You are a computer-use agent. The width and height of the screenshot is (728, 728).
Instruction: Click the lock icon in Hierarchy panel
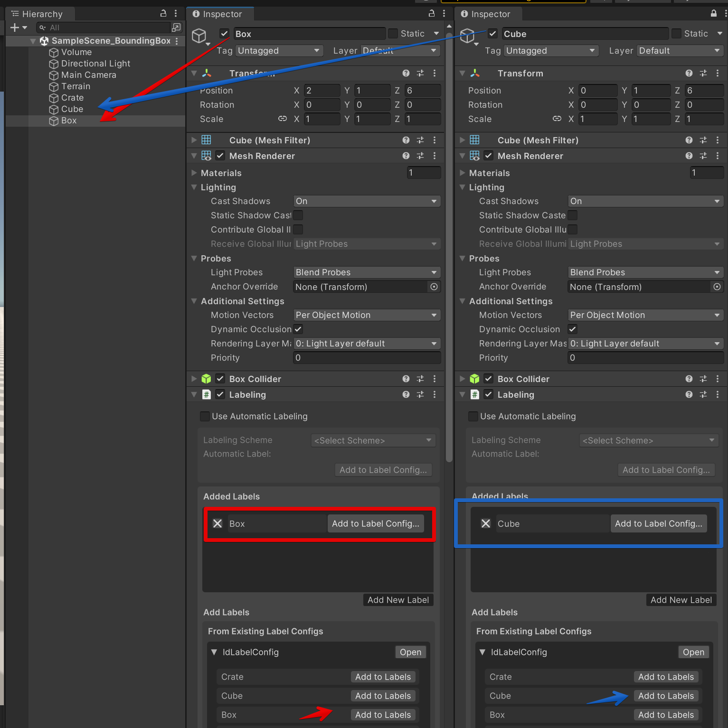coord(163,13)
